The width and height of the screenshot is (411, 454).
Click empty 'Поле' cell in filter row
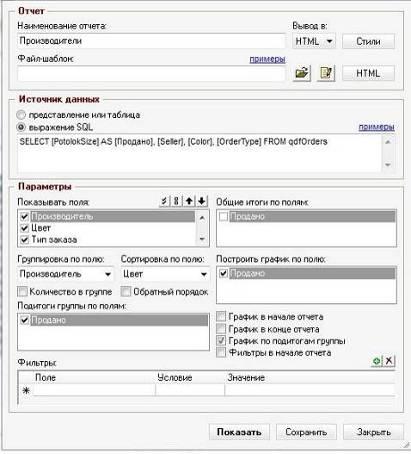pyautogui.click(x=94, y=390)
